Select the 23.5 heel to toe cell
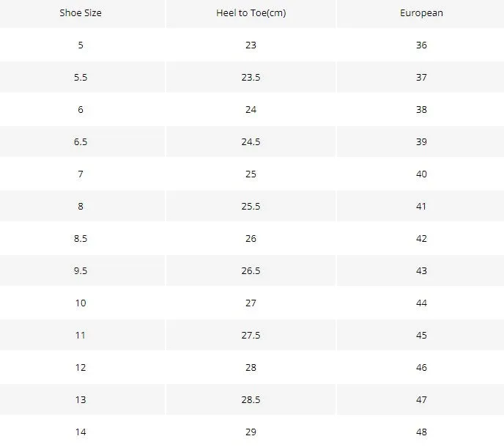The width and height of the screenshot is (504, 447). pos(251,77)
